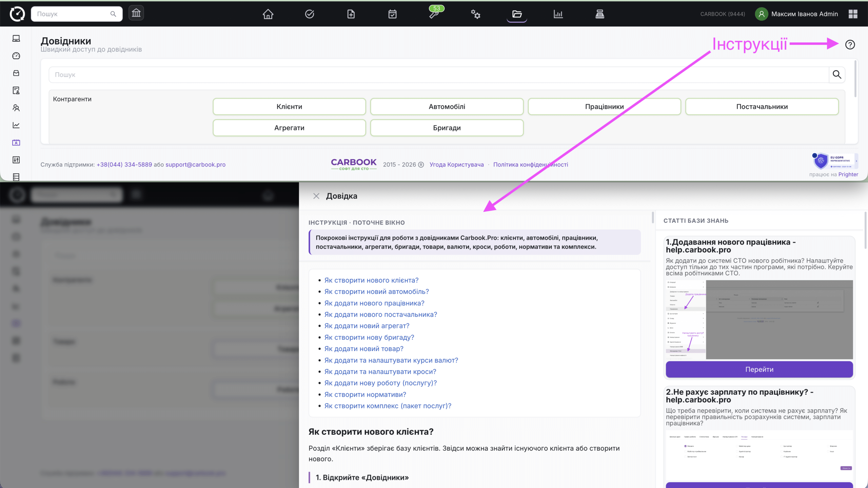Open link Як створити нового клієнта?
The width and height of the screenshot is (868, 488).
click(371, 280)
